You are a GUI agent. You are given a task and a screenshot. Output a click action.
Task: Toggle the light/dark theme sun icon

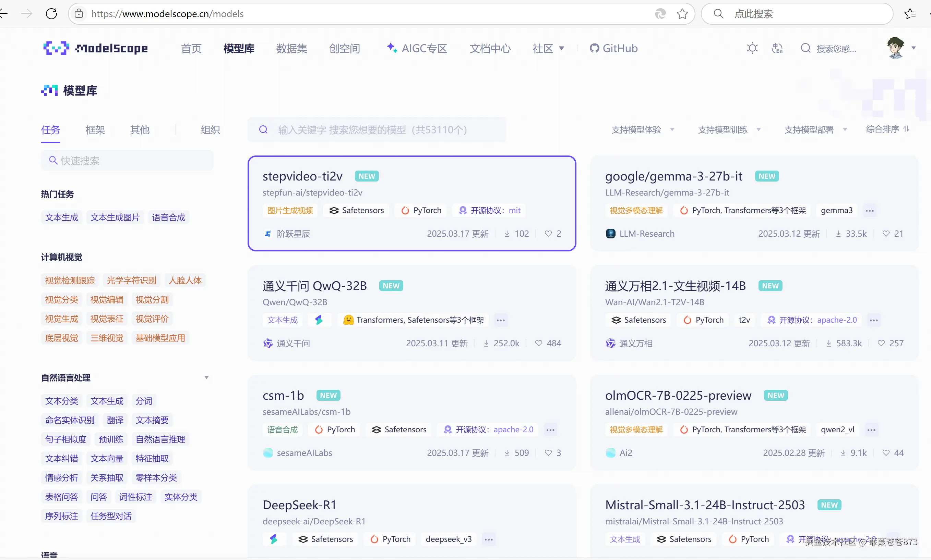coord(752,48)
